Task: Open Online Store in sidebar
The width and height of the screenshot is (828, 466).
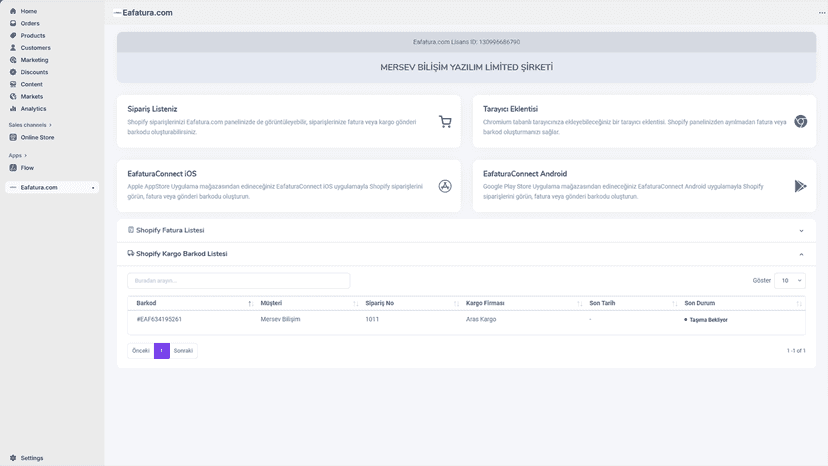Action: click(37, 137)
